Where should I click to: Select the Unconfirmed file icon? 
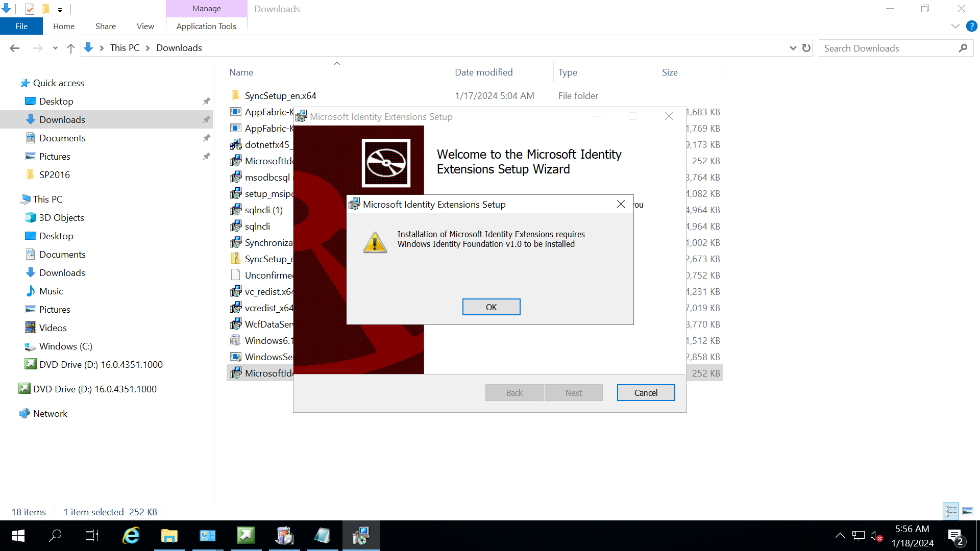[x=236, y=275]
